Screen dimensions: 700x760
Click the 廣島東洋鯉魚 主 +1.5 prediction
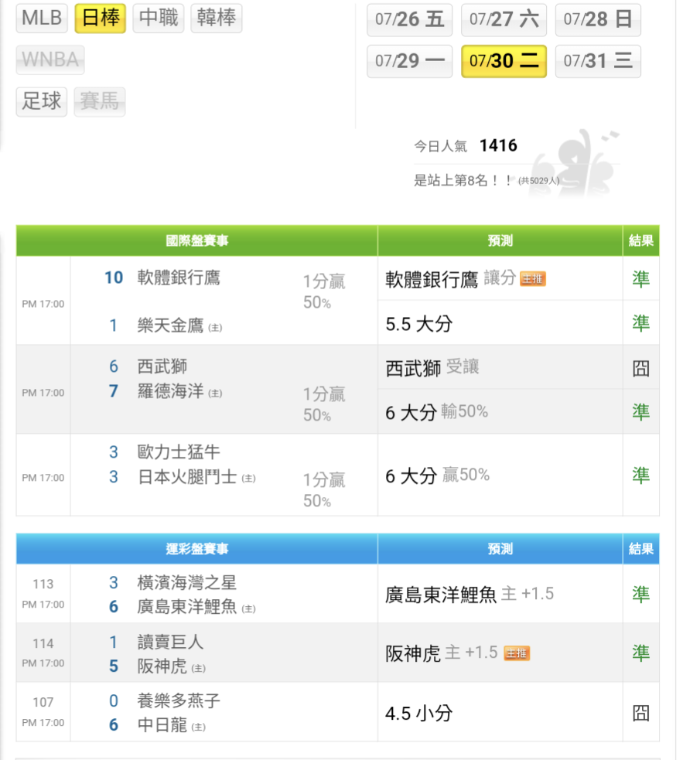pos(470,595)
